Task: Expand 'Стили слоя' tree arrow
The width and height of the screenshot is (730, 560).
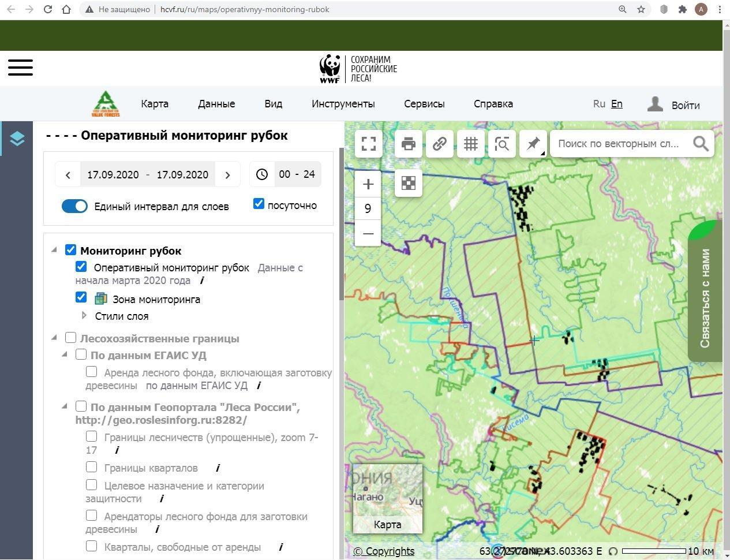Action: pos(84,316)
